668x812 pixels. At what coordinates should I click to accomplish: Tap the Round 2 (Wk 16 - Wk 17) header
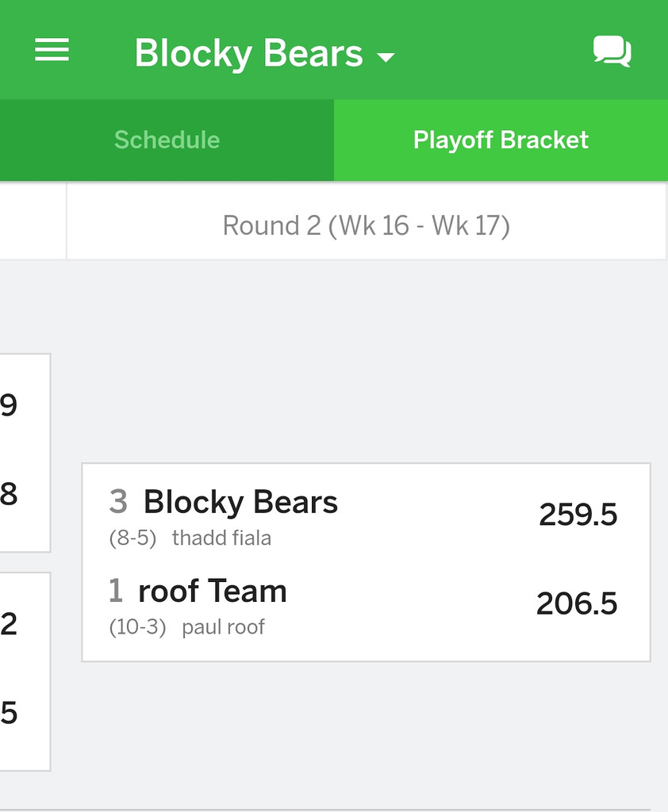coord(366,226)
